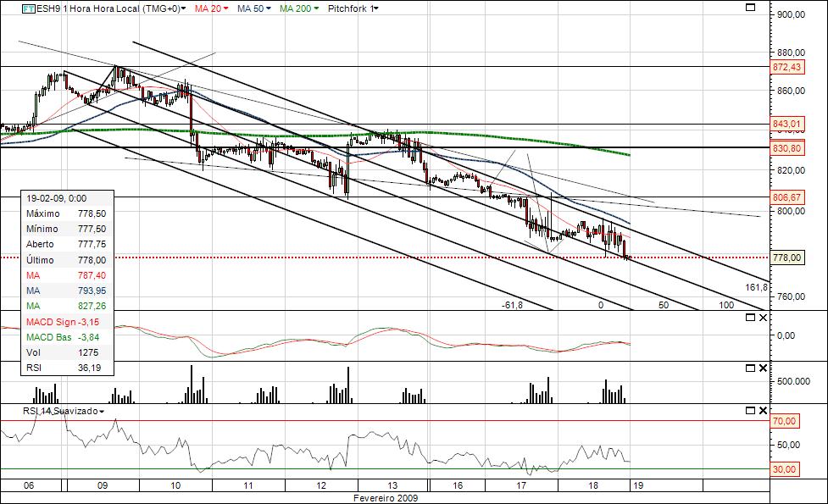This screenshot has width=828, height=504.
Task: Click the MACD Bas -3,84 row
Action: 67,337
